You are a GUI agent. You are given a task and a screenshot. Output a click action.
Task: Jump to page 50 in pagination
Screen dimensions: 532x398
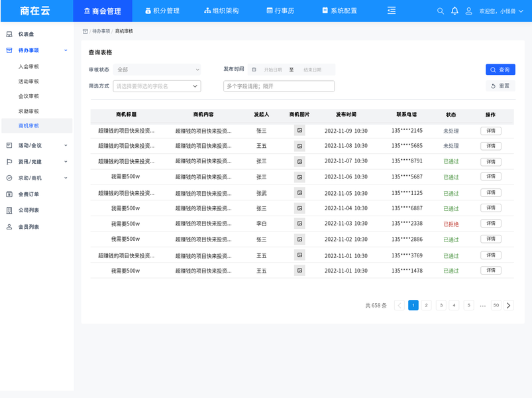496,305
